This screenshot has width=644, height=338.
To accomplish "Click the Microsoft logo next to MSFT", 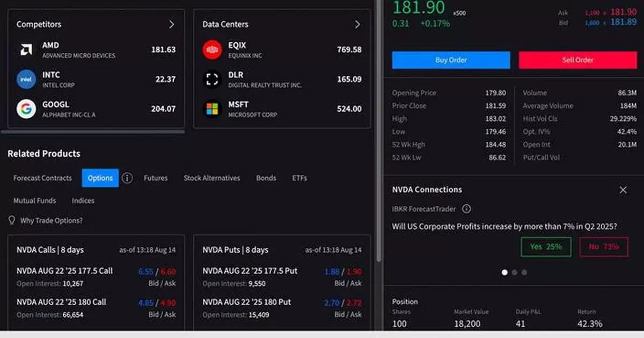I will click(211, 108).
